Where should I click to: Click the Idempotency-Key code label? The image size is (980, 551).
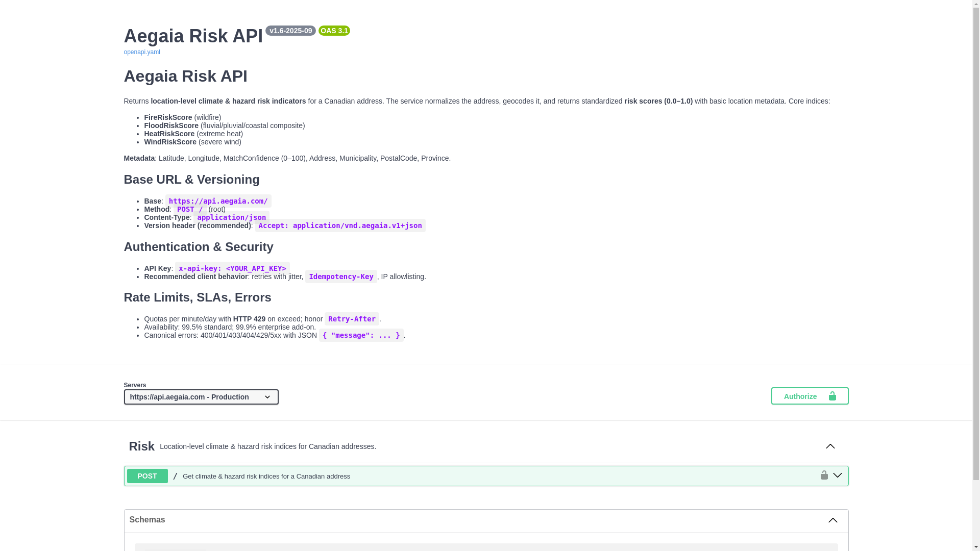[x=341, y=277]
